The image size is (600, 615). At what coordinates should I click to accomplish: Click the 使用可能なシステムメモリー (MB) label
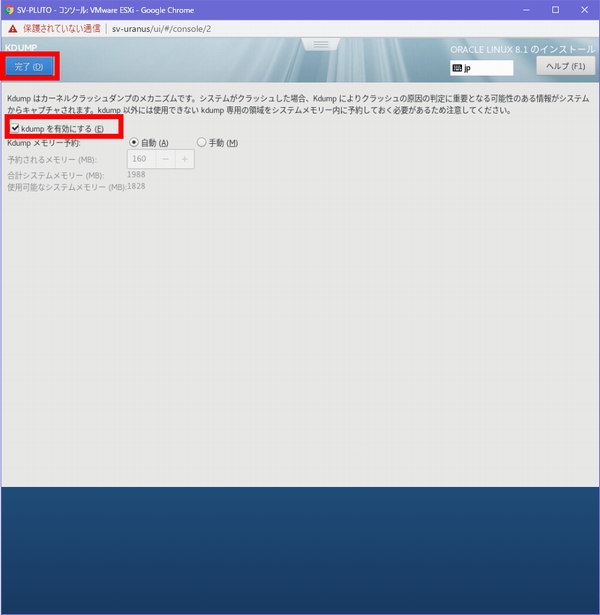66,187
